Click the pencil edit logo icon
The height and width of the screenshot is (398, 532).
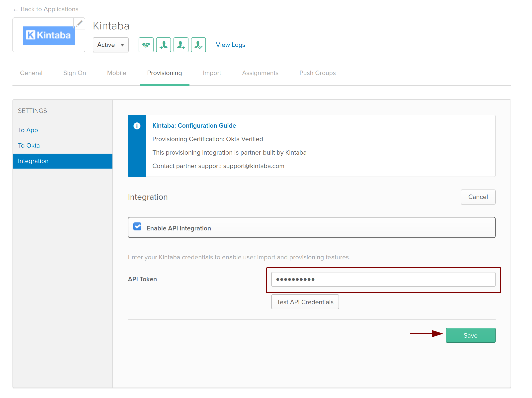pos(79,24)
